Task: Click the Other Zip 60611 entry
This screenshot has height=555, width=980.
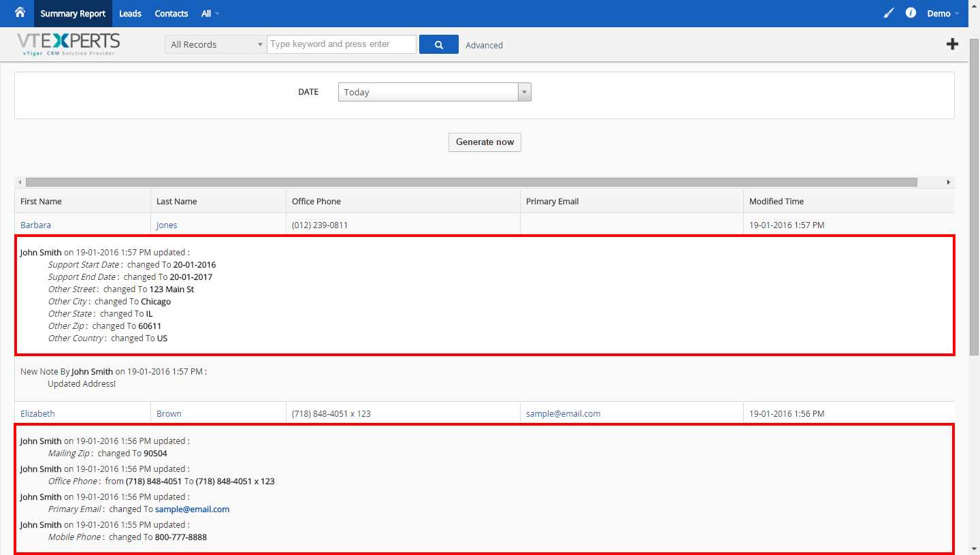Action: [105, 326]
